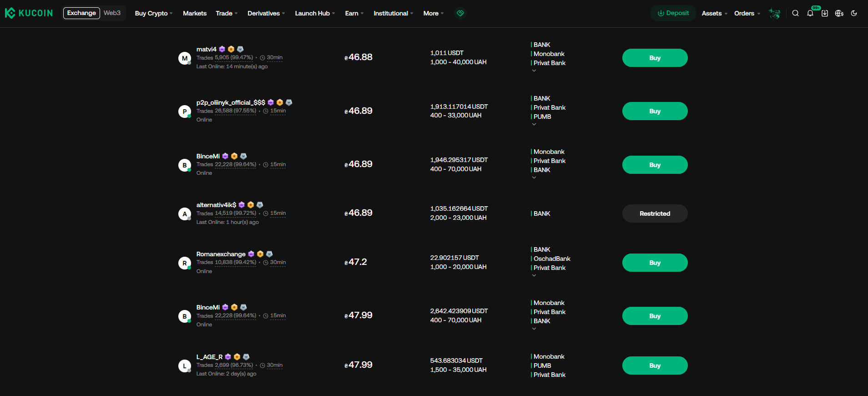The width and height of the screenshot is (868, 396).
Task: Click matvi4 merchant avatar M
Action: coord(184,58)
